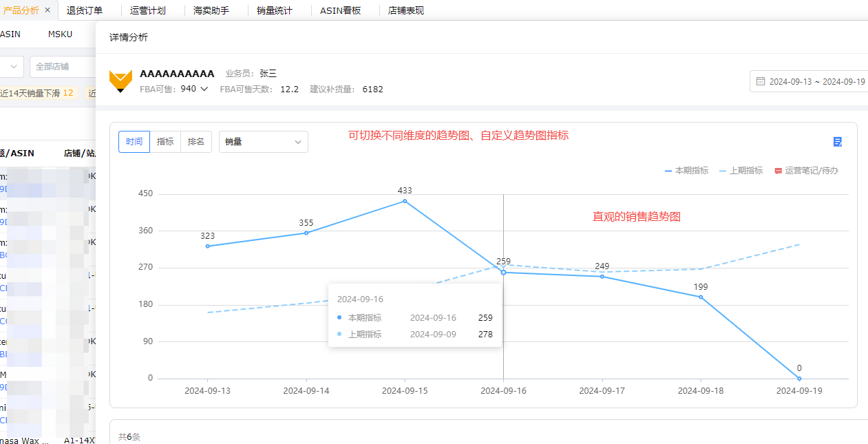Expand the FBA可售 940 chevron
The height and width of the screenshot is (444, 868).
[x=204, y=89]
